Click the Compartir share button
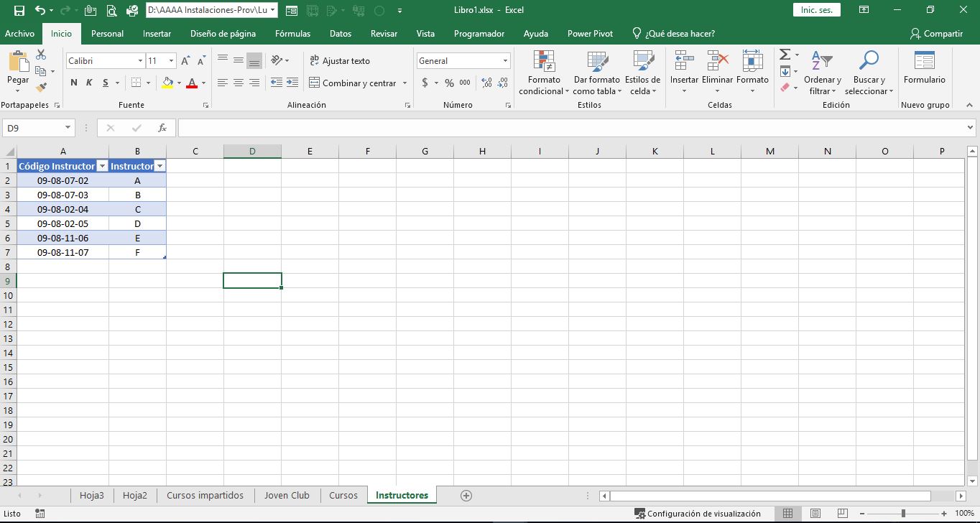 (x=935, y=34)
